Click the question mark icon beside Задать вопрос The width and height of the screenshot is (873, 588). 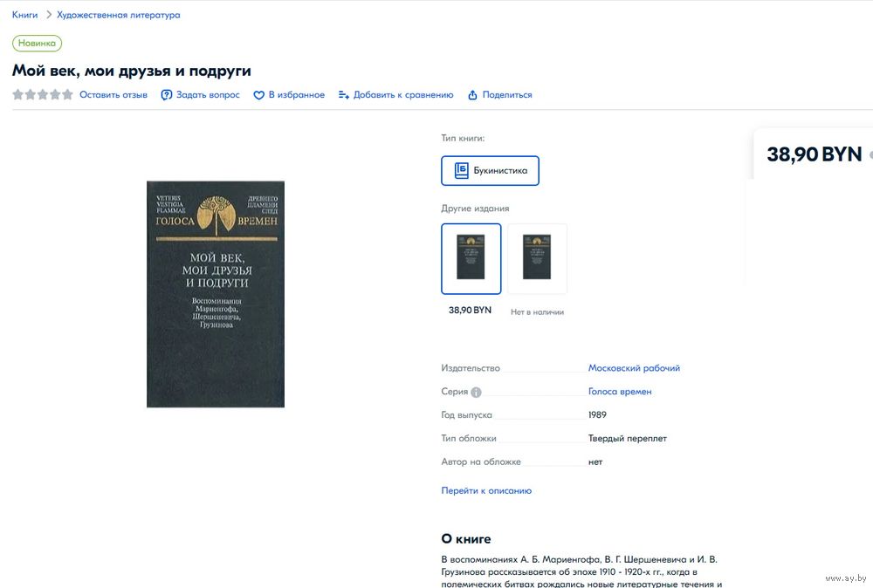[167, 95]
